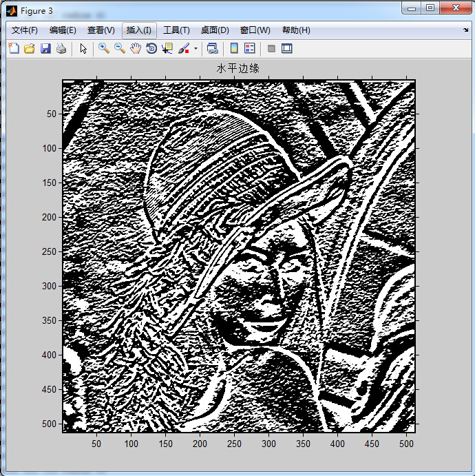Viewport: 475px width, 476px height.
Task: Click the MATLAB logo in the title bar
Action: [x=12, y=11]
